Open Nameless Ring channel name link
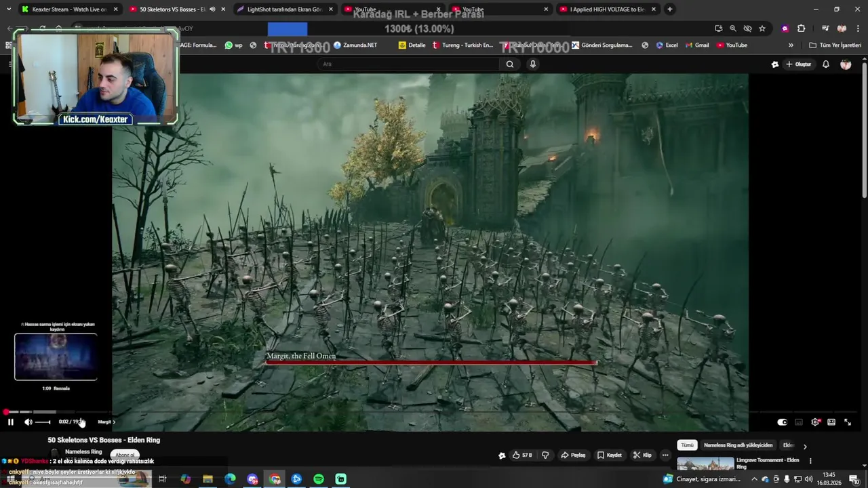This screenshot has height=488, width=868. [x=83, y=451]
